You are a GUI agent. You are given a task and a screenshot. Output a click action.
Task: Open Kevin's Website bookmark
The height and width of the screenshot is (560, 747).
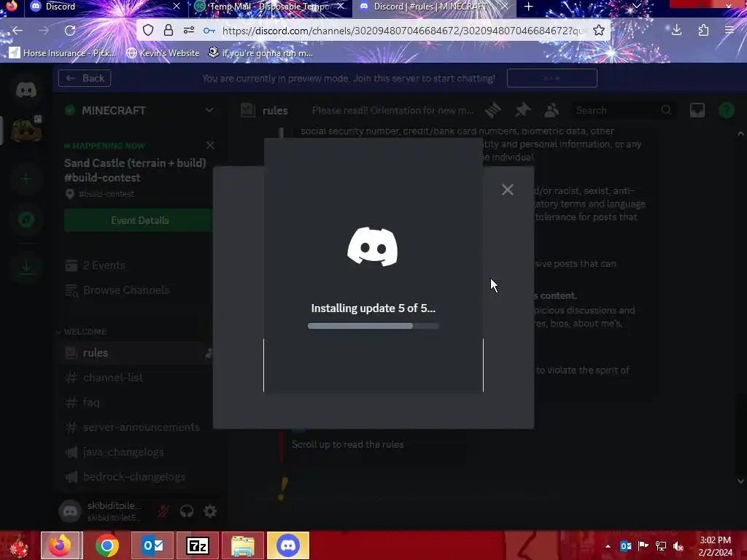click(x=163, y=52)
